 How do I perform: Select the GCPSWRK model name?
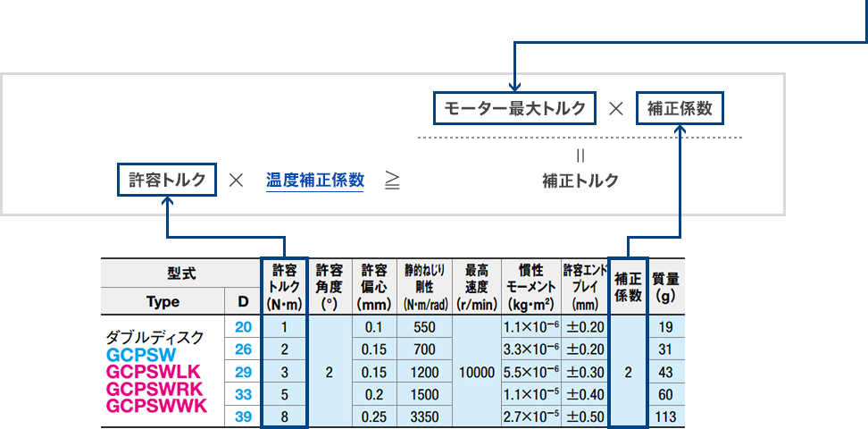154,389
